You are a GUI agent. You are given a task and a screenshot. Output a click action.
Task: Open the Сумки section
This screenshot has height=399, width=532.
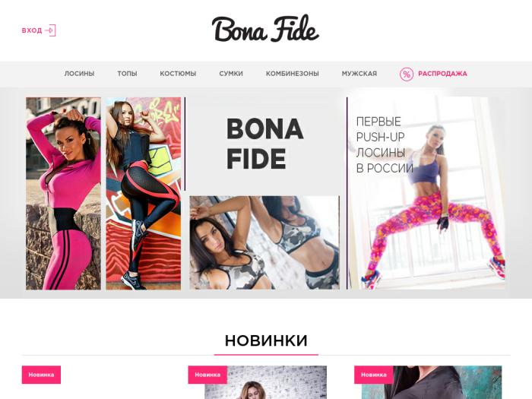point(231,74)
